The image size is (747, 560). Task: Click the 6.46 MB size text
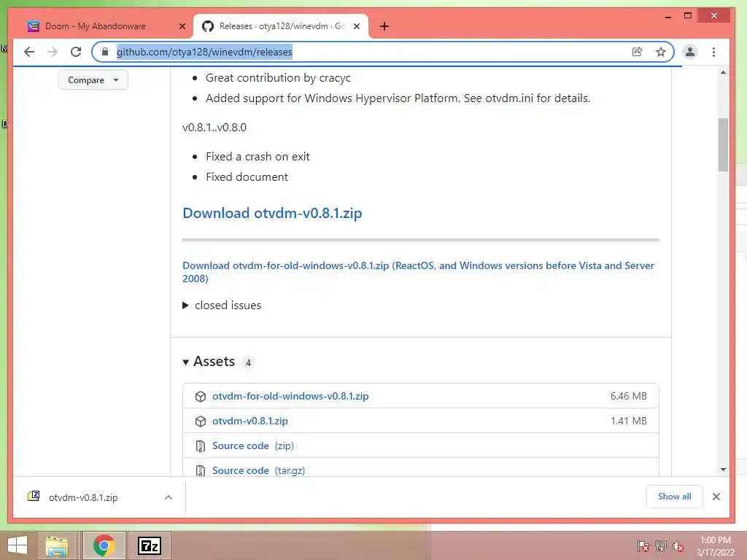pyautogui.click(x=628, y=396)
